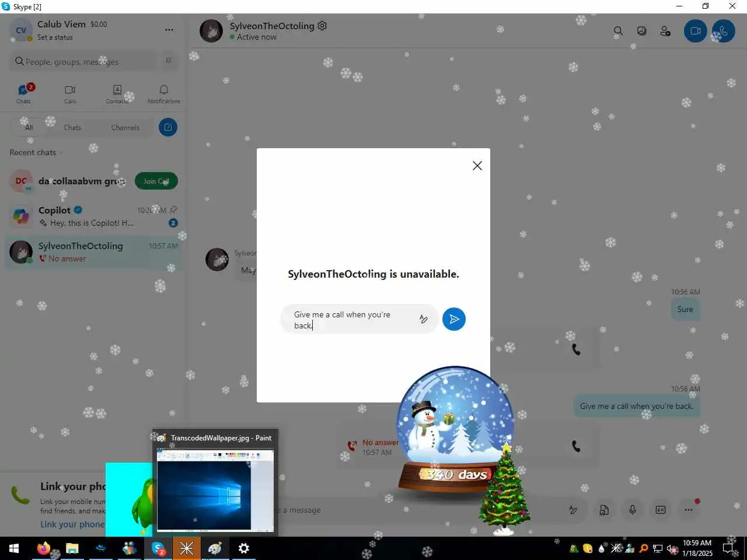Screen dimensions: 747x560
Task: Select the Chats filter
Action: coord(72,127)
